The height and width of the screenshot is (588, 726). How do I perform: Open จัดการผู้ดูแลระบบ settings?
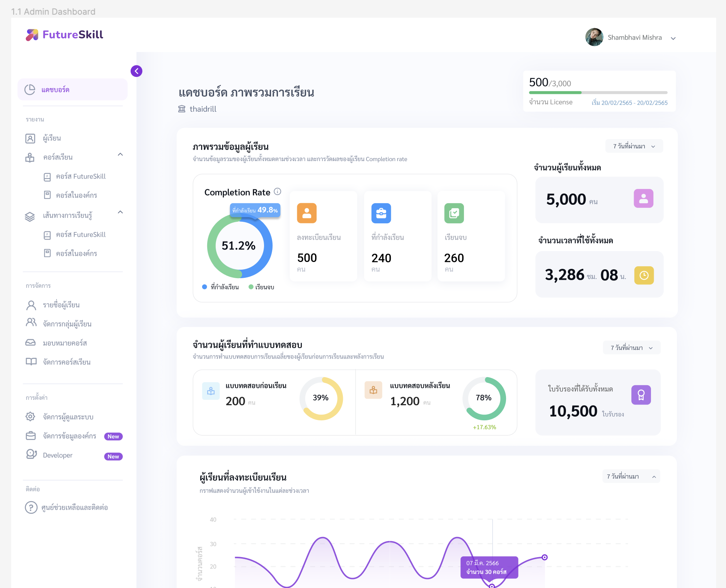pyautogui.click(x=68, y=417)
